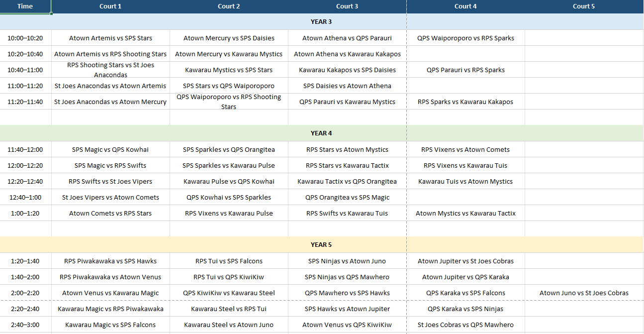Screen dimensions: 644x334
Task: Select SPS Sparkles vs QPS Orangitea cell
Action: (x=229, y=150)
